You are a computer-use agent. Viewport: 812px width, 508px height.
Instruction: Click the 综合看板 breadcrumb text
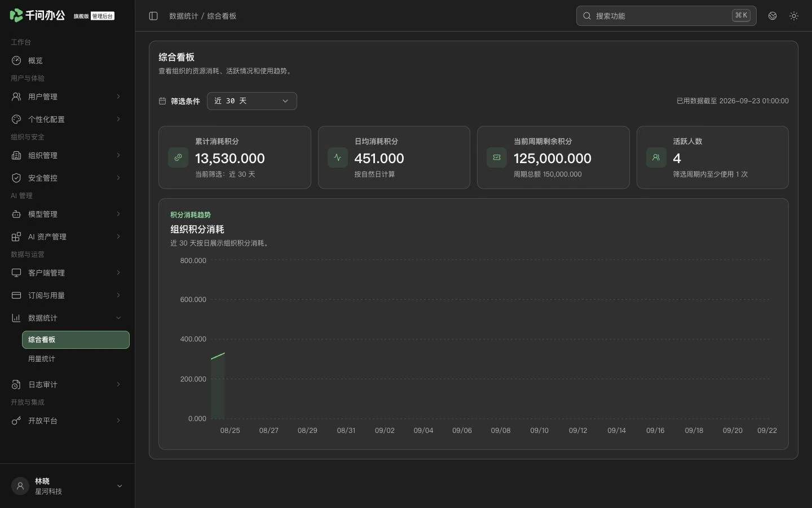pyautogui.click(x=222, y=16)
